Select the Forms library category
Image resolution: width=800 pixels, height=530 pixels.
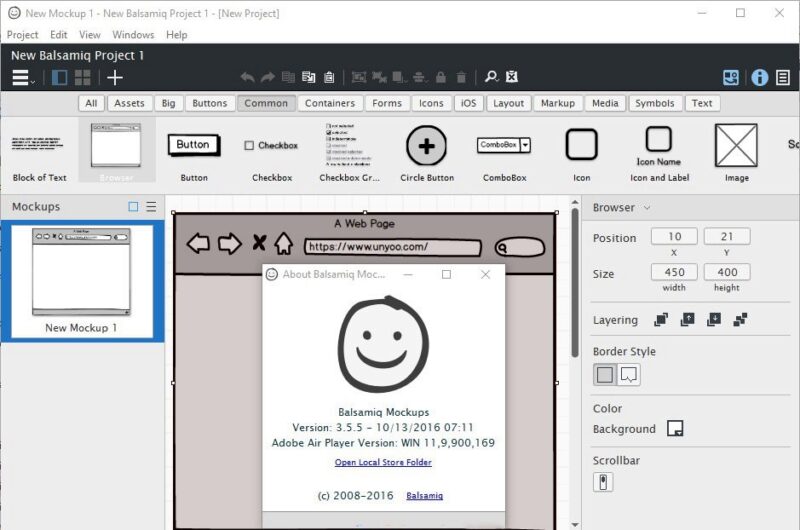click(x=387, y=103)
